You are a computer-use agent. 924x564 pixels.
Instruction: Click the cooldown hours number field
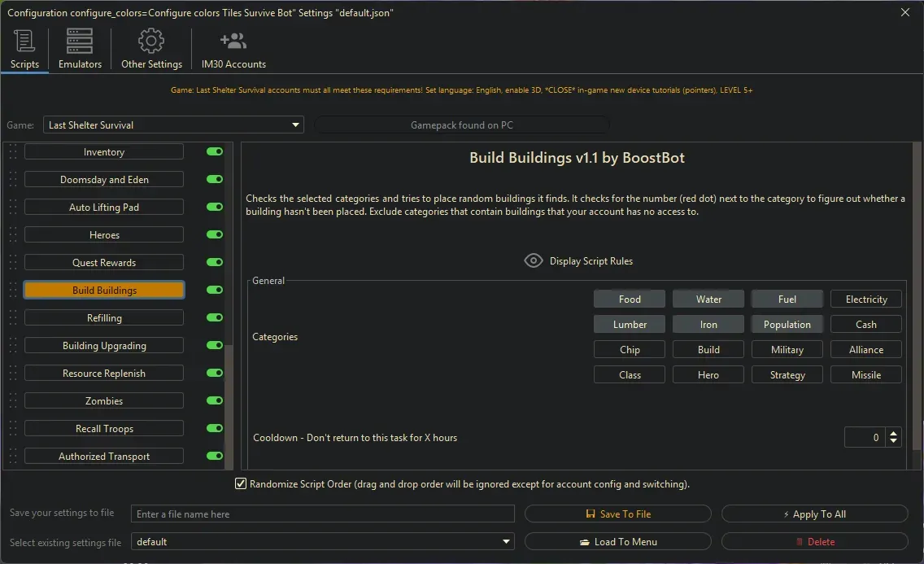[865, 437]
